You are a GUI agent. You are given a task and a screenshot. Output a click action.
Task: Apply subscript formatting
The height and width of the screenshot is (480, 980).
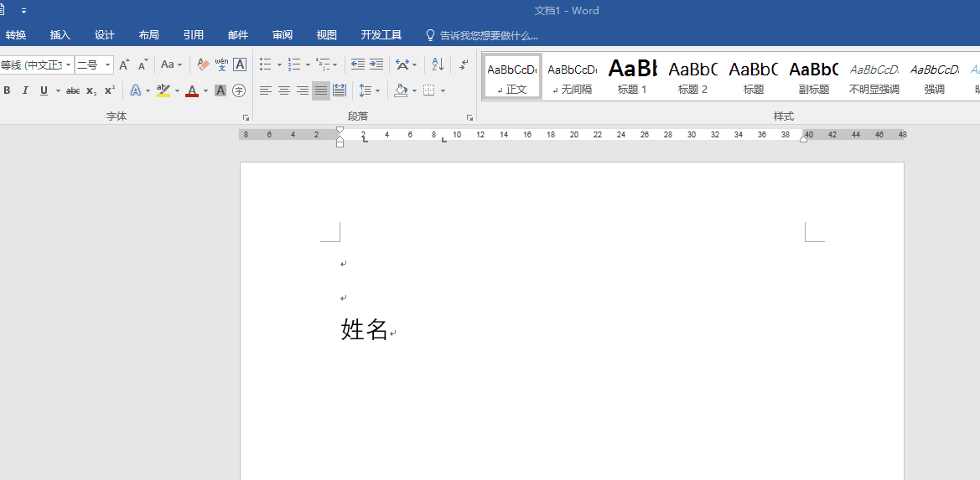91,90
